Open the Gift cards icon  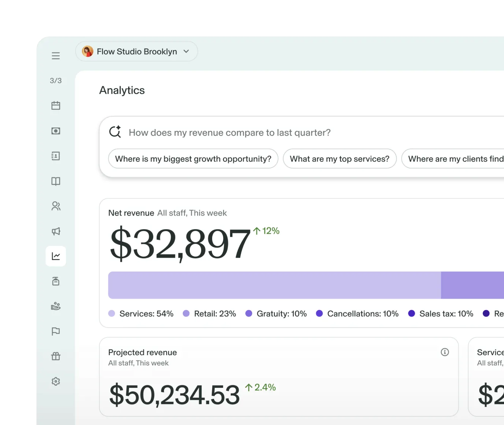(x=56, y=356)
